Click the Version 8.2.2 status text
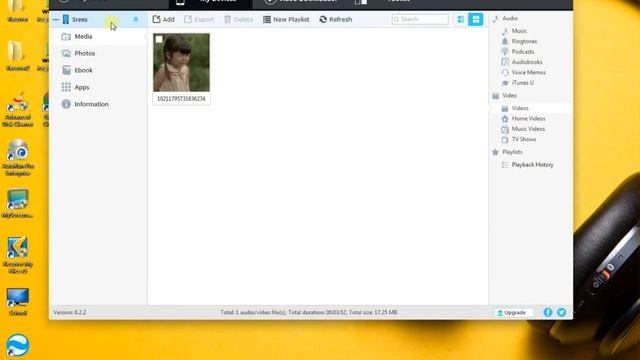 [x=69, y=313]
